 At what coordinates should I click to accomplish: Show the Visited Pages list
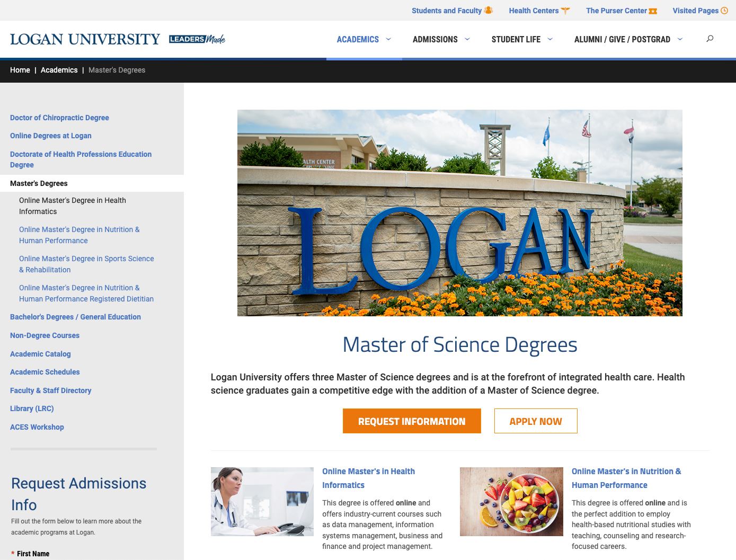695,11
